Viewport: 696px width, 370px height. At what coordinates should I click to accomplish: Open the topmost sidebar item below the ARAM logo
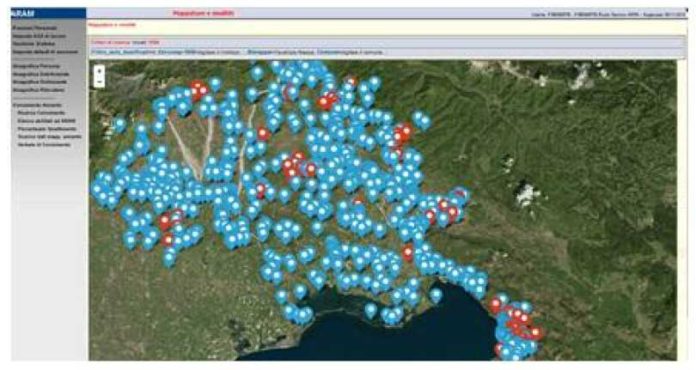coord(34,28)
